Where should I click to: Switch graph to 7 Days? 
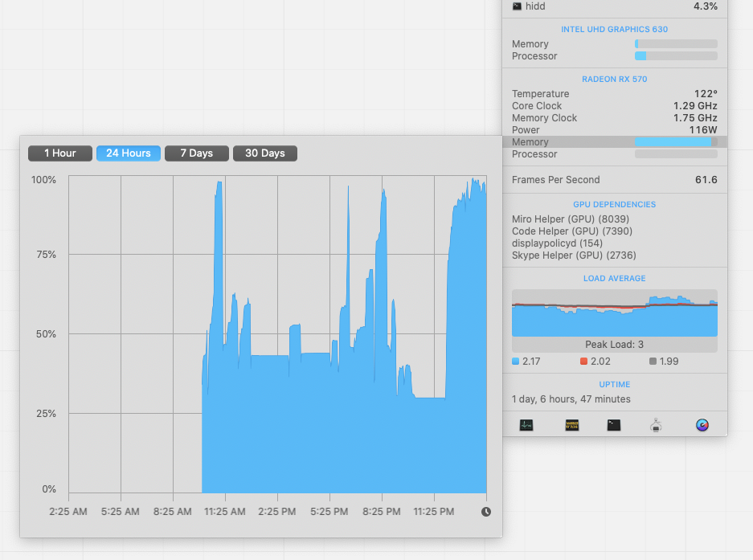click(x=196, y=153)
